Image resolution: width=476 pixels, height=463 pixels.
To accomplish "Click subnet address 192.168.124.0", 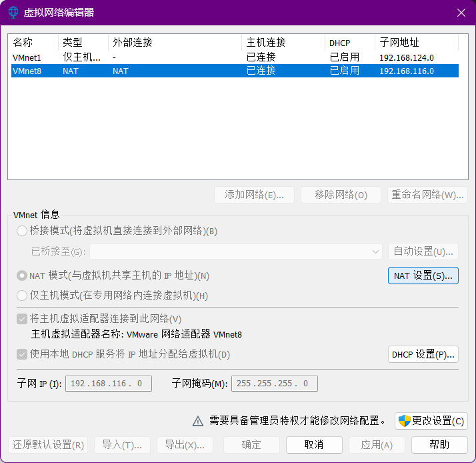I will 407,58.
